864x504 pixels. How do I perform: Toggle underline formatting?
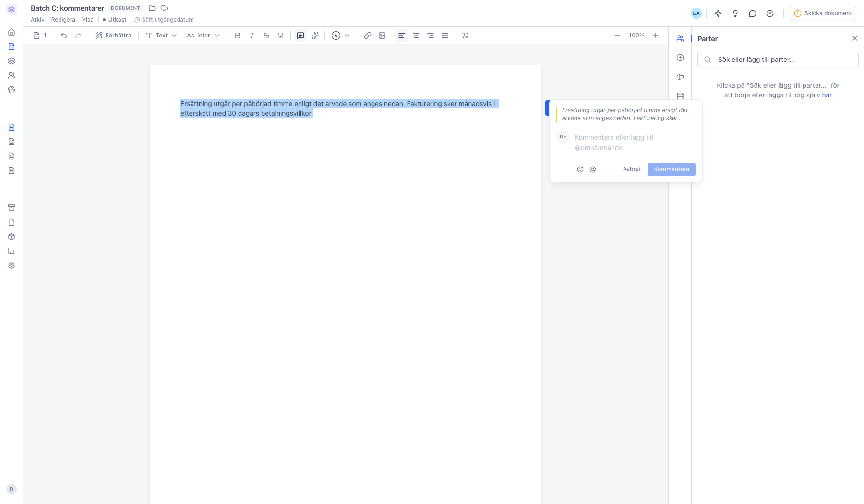281,36
